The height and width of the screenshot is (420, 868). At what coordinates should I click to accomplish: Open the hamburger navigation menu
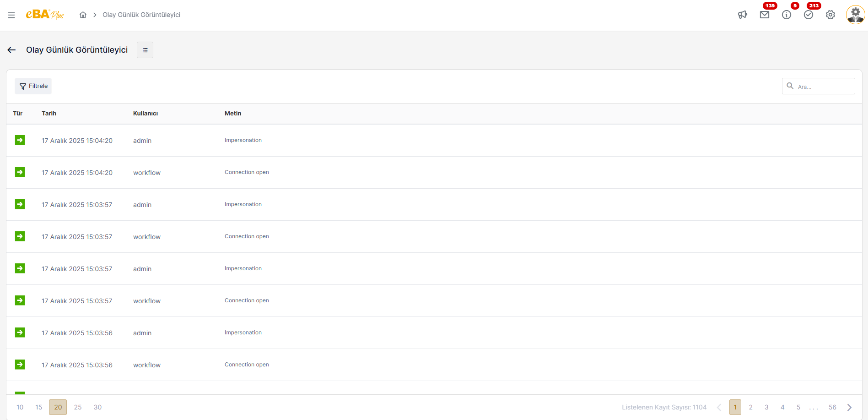click(11, 15)
